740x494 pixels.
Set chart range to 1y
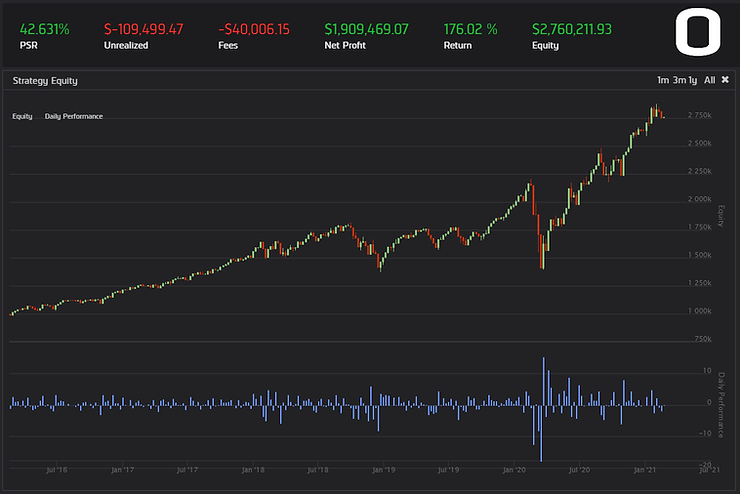[x=692, y=80]
